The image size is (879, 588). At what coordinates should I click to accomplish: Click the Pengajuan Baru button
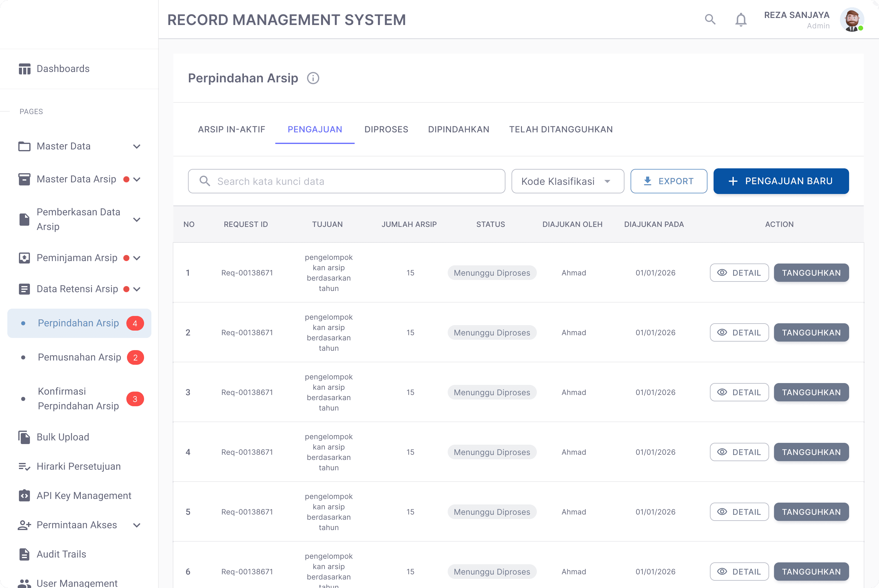(781, 181)
